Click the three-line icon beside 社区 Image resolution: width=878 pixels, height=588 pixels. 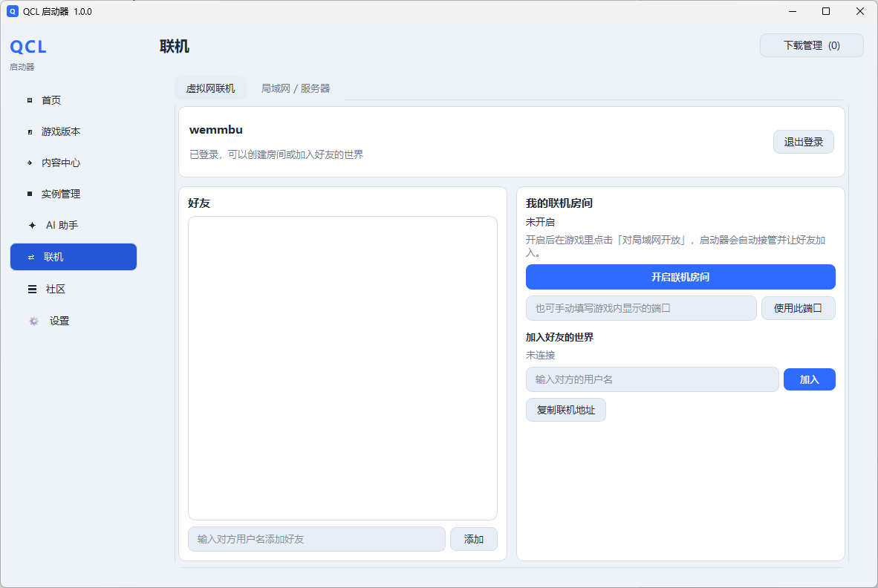pyautogui.click(x=32, y=289)
